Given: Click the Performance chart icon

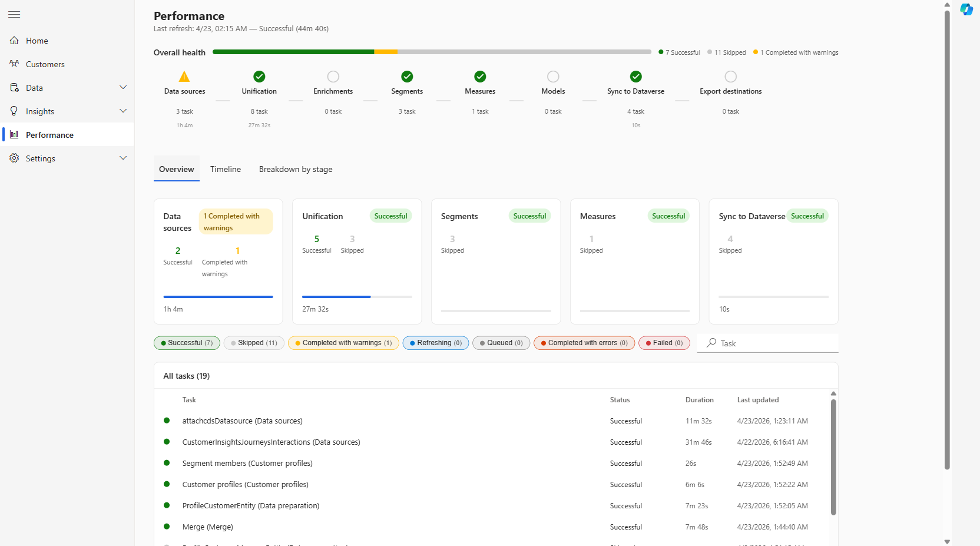Looking at the screenshot, I should (14, 135).
